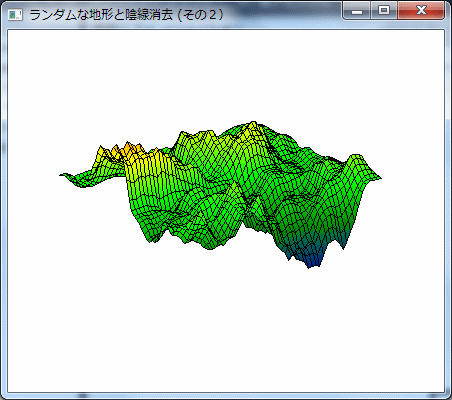Minimize the terrain window
452x400 pixels.
pyautogui.click(x=357, y=11)
